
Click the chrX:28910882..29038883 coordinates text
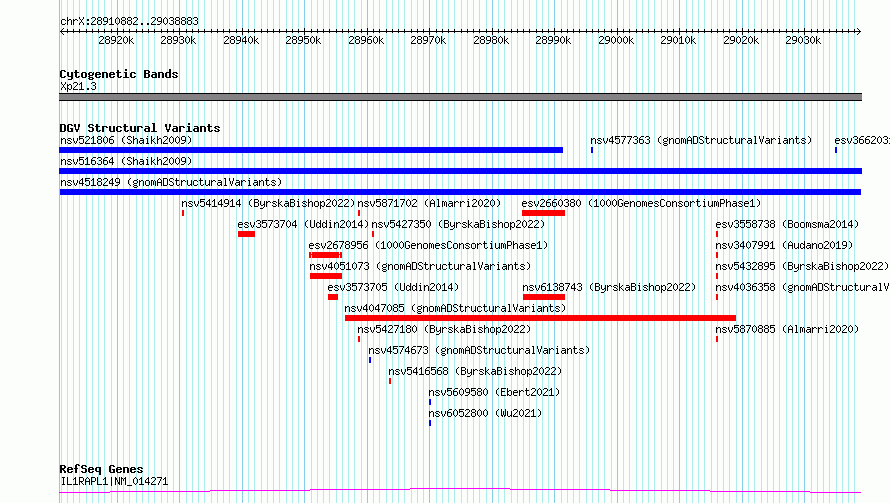pyautogui.click(x=129, y=21)
